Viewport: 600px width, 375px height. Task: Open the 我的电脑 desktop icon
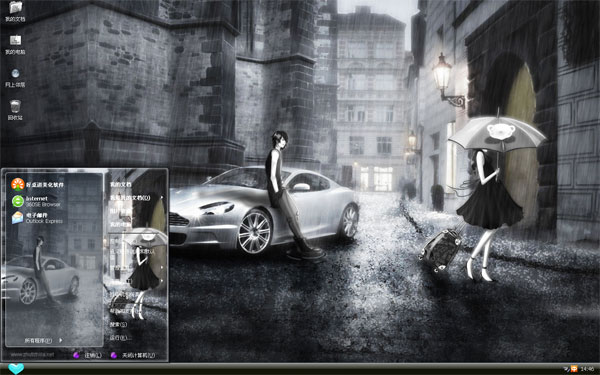click(x=15, y=40)
